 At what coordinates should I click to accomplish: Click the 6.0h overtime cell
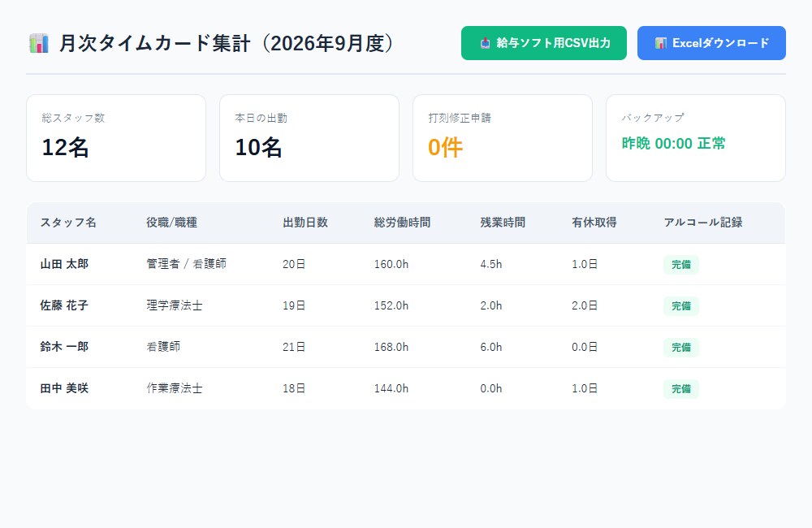[x=491, y=347]
